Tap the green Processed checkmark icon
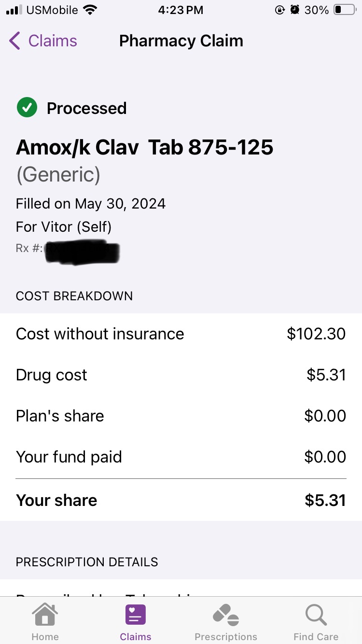This screenshot has height=644, width=362. (27, 108)
